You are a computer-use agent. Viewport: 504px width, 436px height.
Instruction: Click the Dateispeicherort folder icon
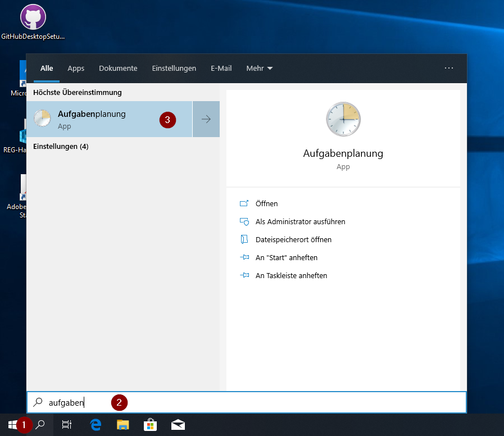coord(244,239)
